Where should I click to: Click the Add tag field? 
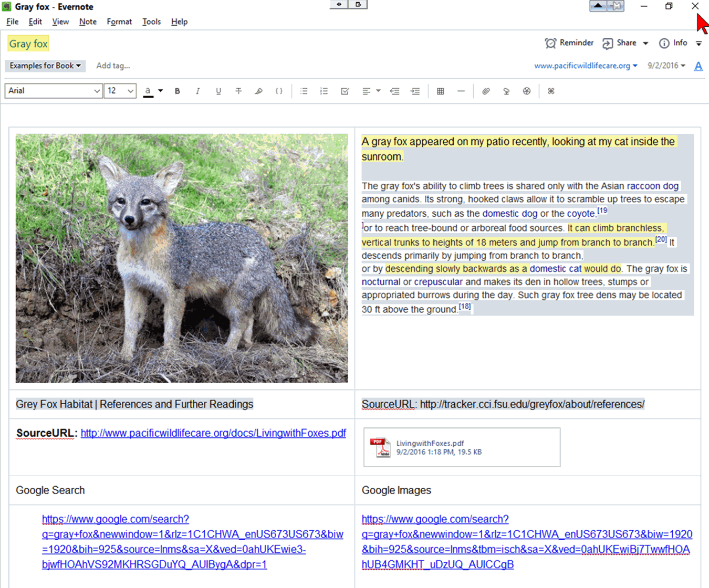pyautogui.click(x=113, y=66)
